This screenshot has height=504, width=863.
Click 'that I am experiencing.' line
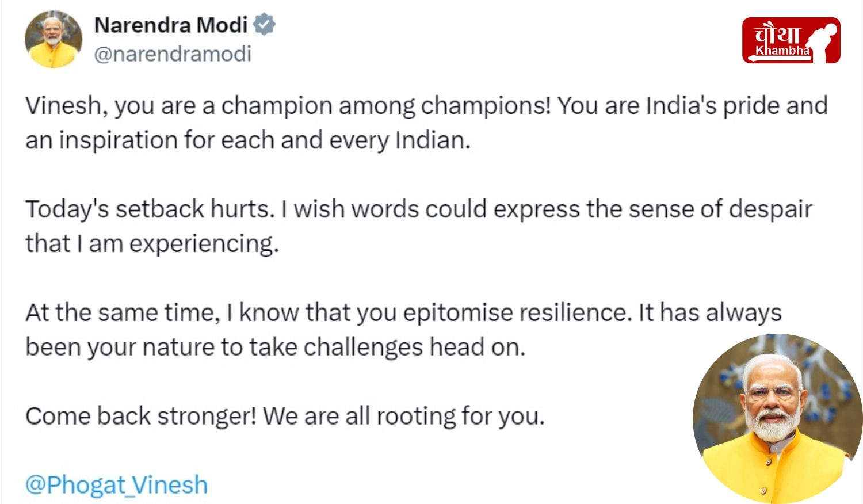click(152, 244)
